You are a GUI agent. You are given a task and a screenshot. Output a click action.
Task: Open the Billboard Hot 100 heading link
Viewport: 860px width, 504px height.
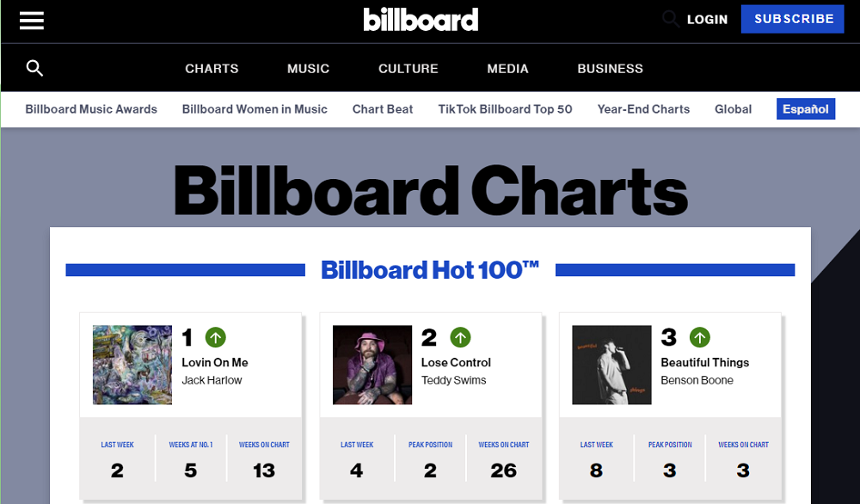tap(430, 270)
